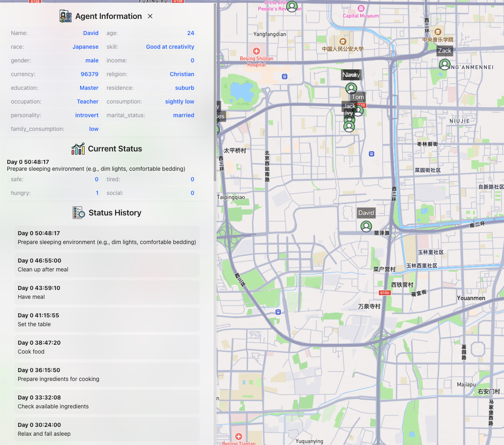
Task: Click the 中央音乐学院 school icon
Action: [x=438, y=32]
